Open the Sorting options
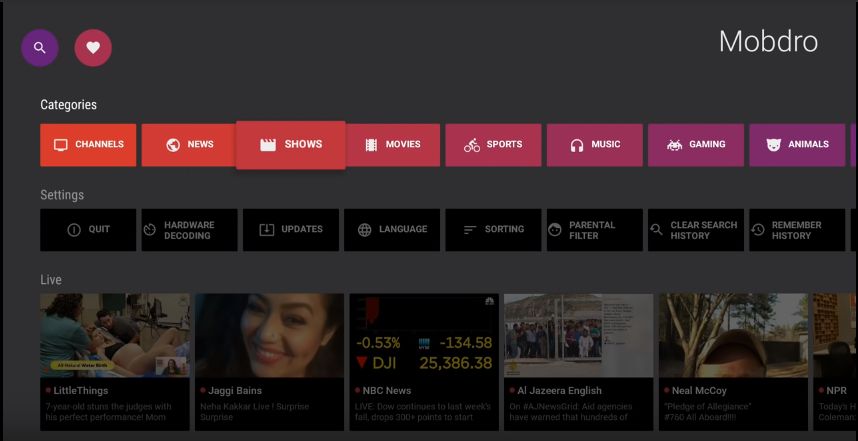This screenshot has height=441, width=858. click(493, 230)
